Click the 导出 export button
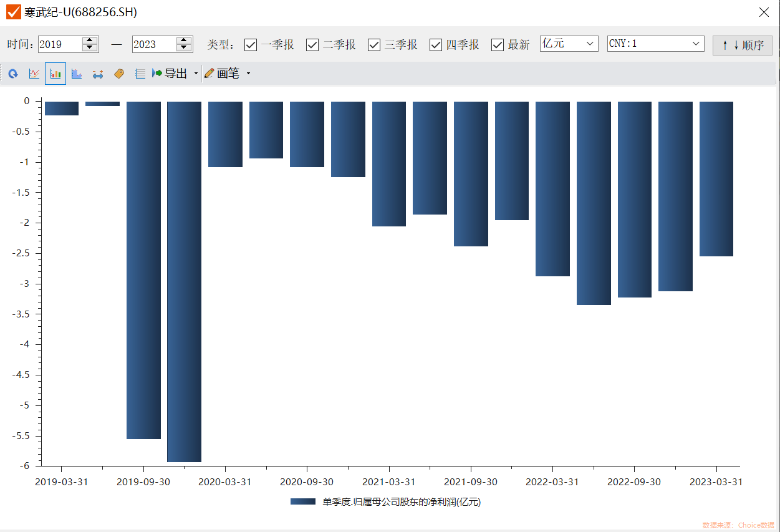Viewport: 780px width, 532px height. pos(170,74)
